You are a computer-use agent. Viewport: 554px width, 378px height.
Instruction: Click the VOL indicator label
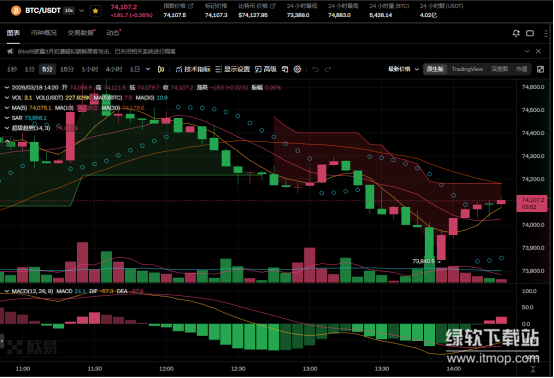[x=17, y=98]
